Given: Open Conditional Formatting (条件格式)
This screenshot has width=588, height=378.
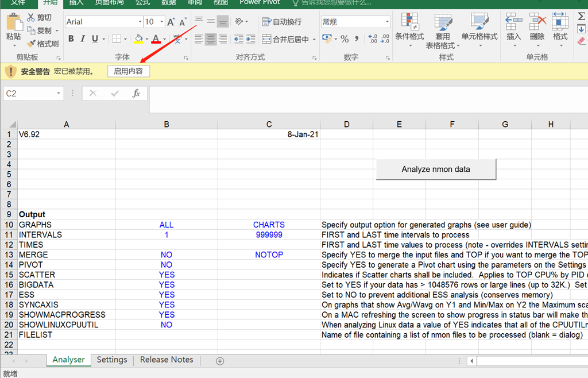Looking at the screenshot, I should point(409,30).
